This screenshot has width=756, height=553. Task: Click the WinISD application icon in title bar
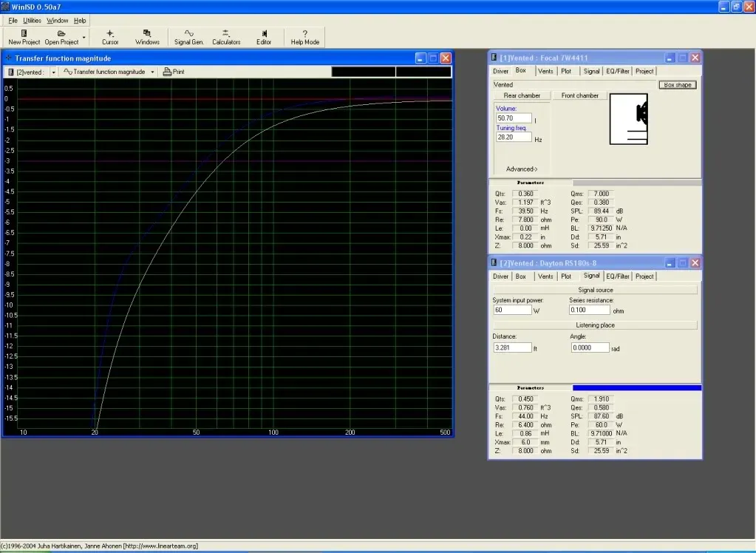pos(5,6)
